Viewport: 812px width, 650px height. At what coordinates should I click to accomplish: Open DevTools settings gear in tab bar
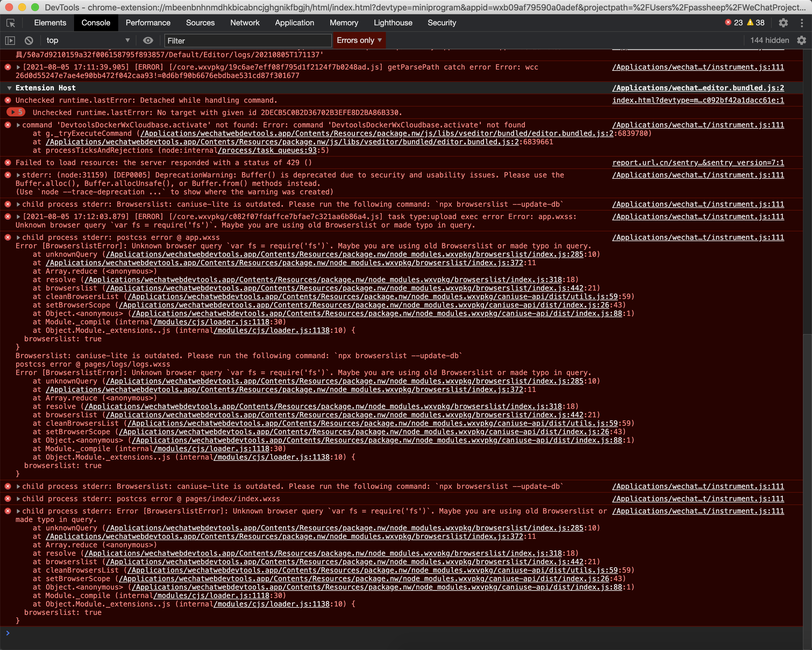tap(783, 23)
